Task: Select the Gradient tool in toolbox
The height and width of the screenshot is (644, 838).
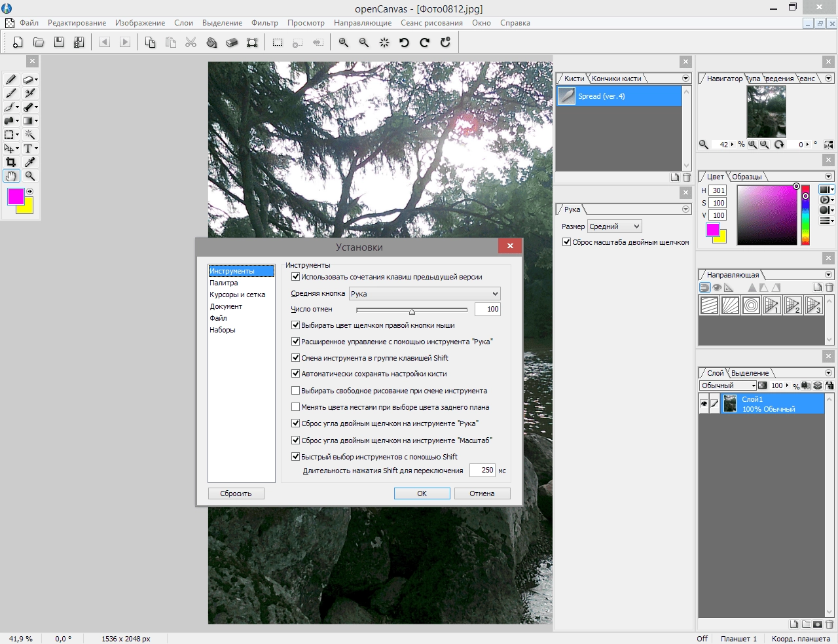Action: point(29,120)
